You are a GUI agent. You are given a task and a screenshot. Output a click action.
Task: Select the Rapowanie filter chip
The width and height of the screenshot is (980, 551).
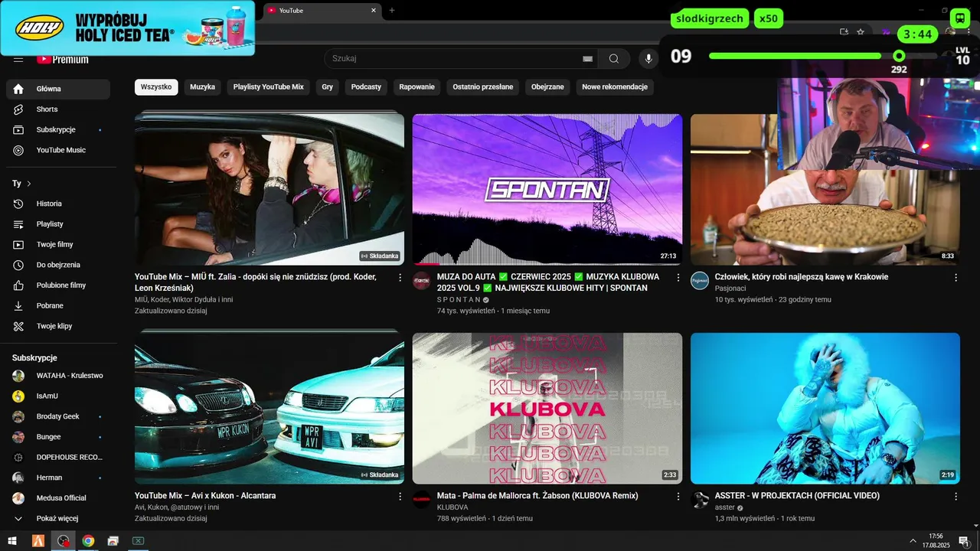point(417,87)
